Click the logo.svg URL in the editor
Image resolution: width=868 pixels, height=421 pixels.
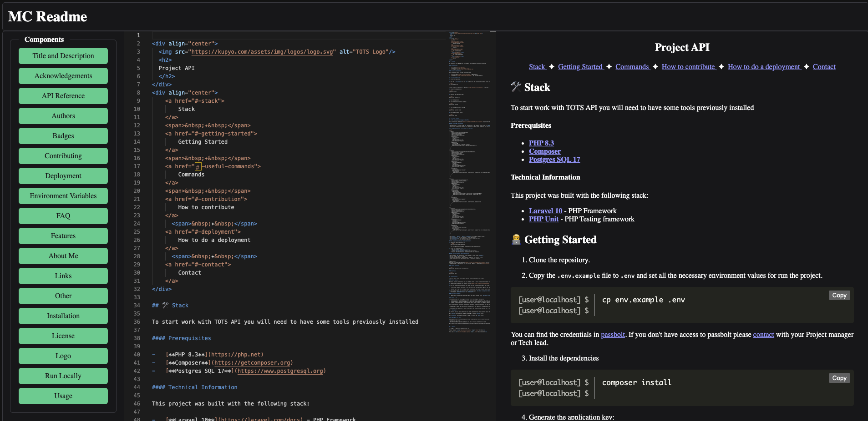(x=262, y=52)
